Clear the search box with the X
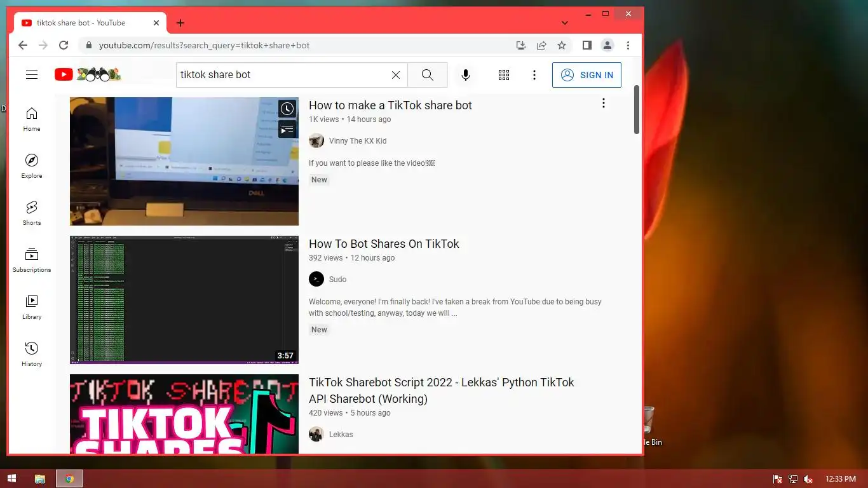 tap(396, 75)
